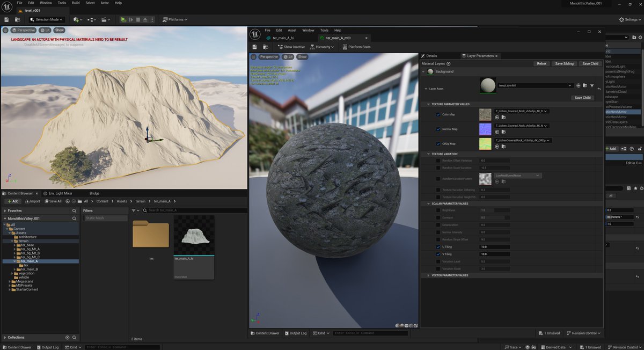Open the tex folder thumbnail
The height and width of the screenshot is (350, 644).
(x=151, y=234)
